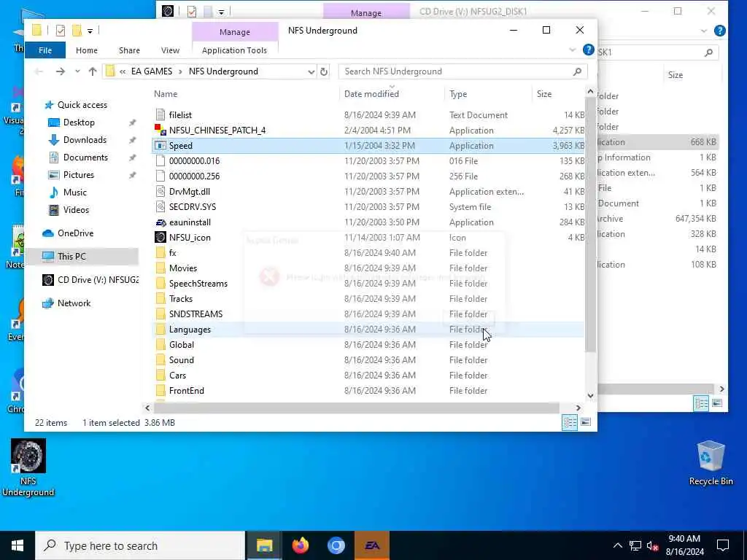Image resolution: width=747 pixels, height=560 pixels.
Task: Click the Manage contextual tab
Action: pos(235,32)
